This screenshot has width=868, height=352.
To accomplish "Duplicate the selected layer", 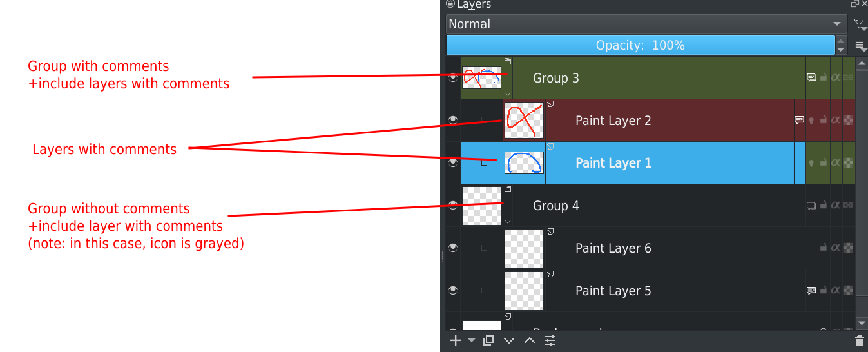I will 488,340.
